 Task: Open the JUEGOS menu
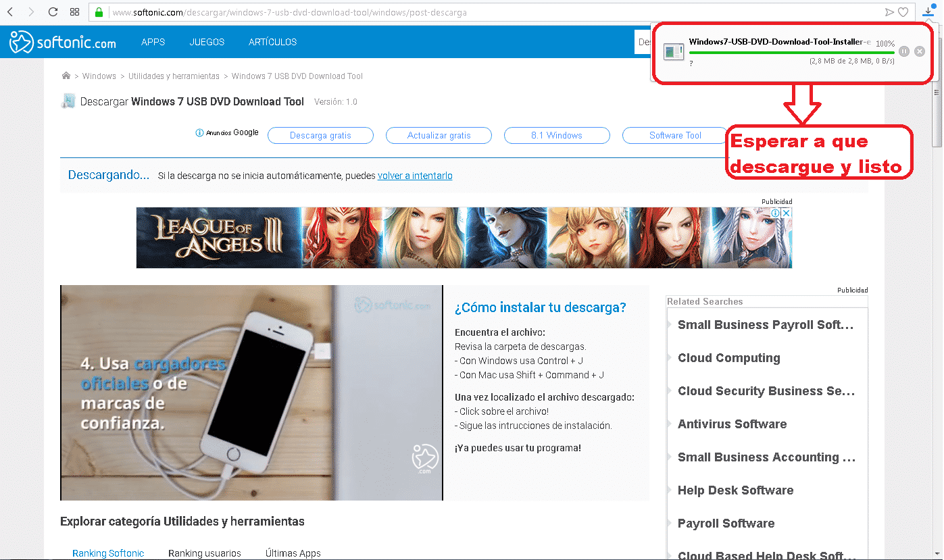pyautogui.click(x=207, y=42)
